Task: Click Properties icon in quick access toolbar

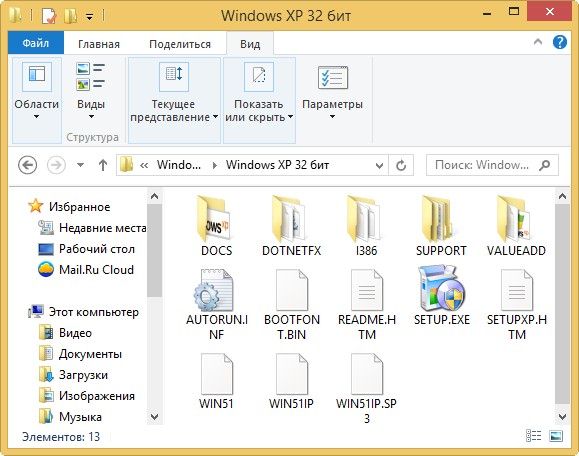Action: click(49, 16)
